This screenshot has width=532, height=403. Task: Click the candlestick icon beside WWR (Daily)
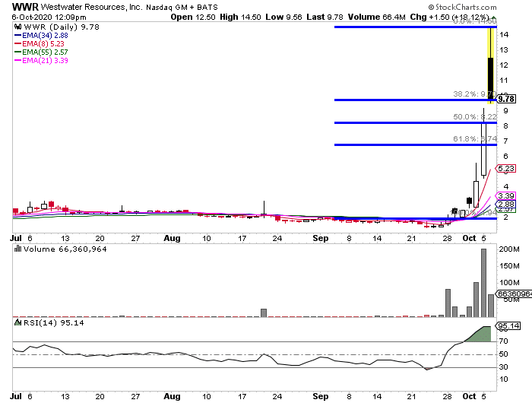tap(18, 27)
